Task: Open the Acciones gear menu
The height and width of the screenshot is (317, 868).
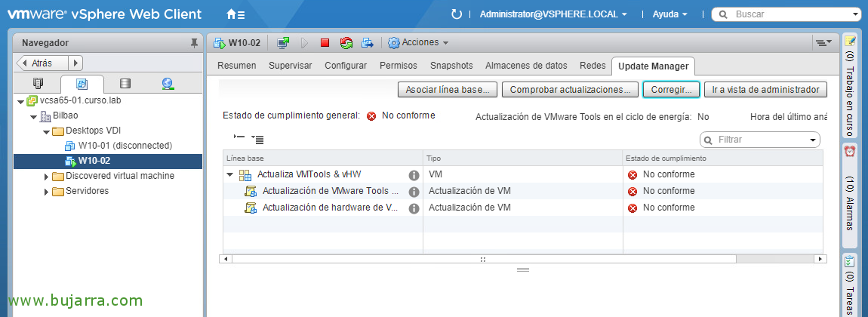Action: coord(418,42)
